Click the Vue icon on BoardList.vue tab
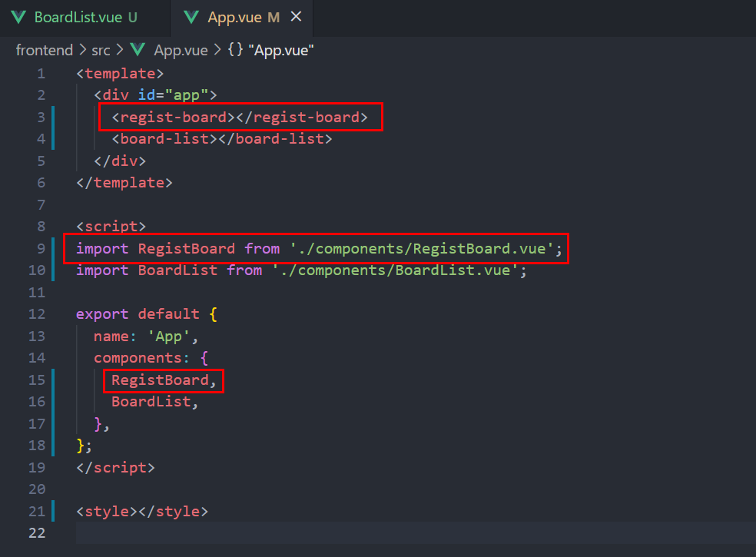The height and width of the screenshot is (557, 756). 18,18
